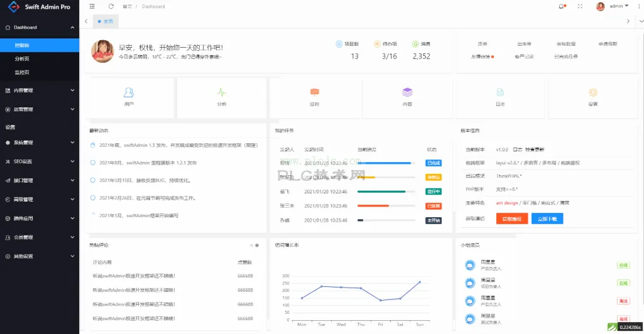Image resolution: width=644 pixels, height=334 pixels.
Task: Click the ant design red link
Action: pyautogui.click(x=507, y=203)
